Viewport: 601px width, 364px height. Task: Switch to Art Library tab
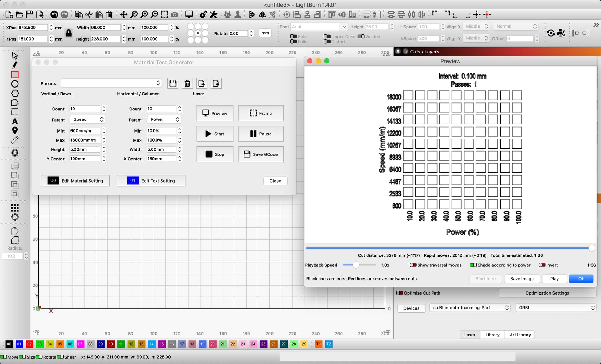pos(520,335)
